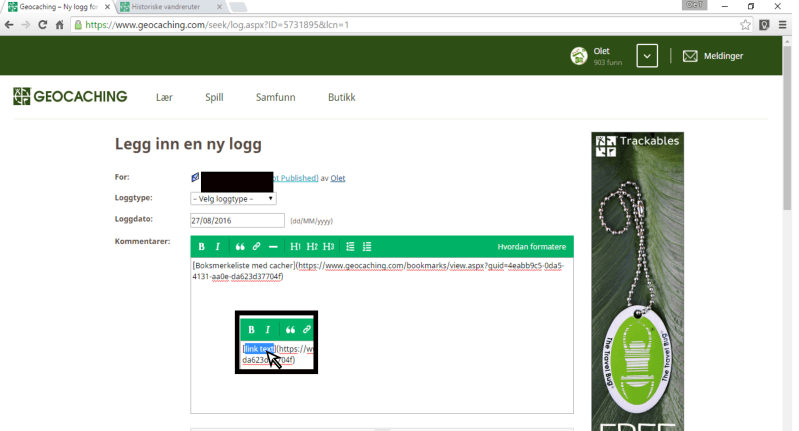Click the envelope messages icon

coord(690,56)
